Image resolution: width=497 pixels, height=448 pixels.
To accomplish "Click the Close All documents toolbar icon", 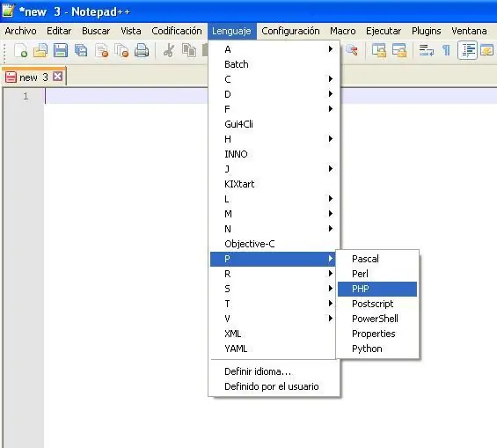I will [x=121, y=51].
